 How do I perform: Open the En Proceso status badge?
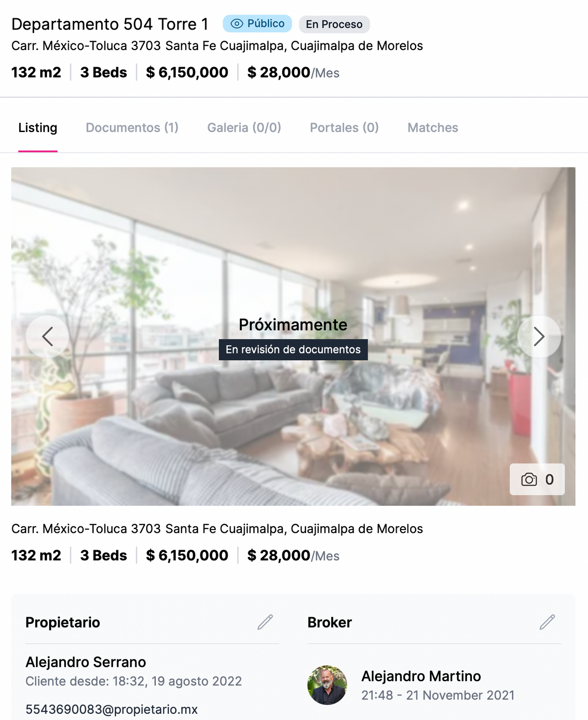(334, 24)
